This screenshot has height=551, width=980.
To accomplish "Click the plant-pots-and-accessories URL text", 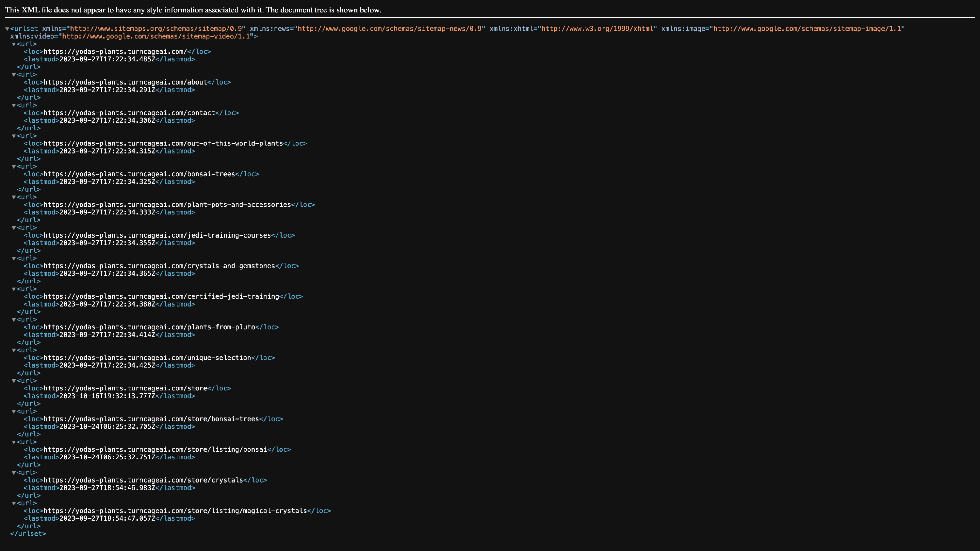I will tap(167, 205).
